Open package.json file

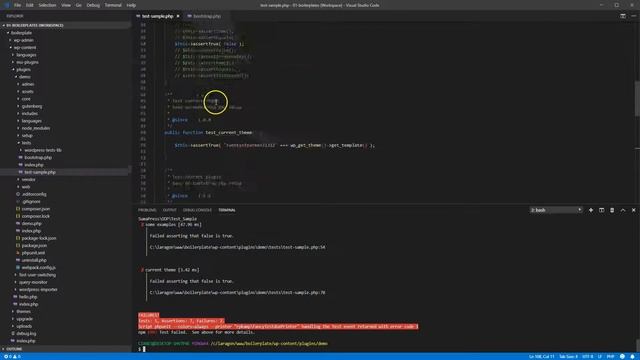[34, 246]
